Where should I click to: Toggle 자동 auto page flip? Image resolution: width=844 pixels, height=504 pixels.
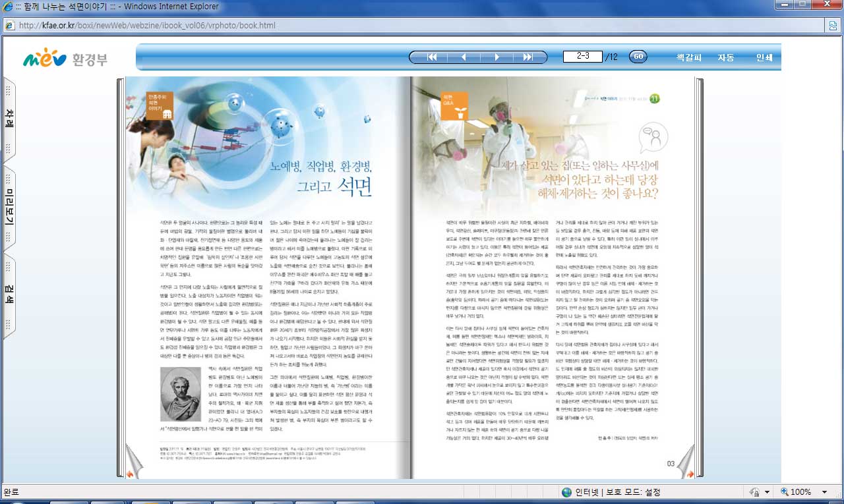(x=726, y=57)
